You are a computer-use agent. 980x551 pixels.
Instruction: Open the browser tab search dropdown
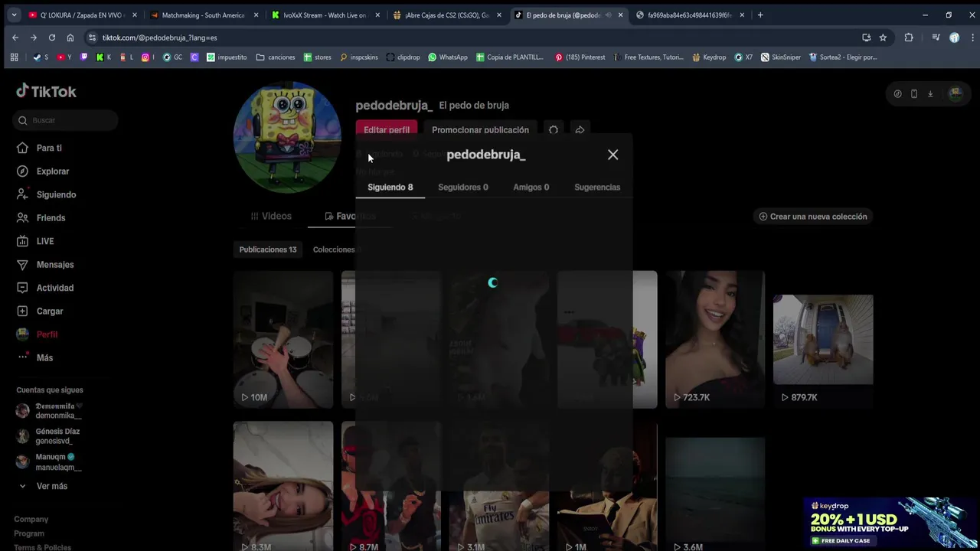coord(14,15)
